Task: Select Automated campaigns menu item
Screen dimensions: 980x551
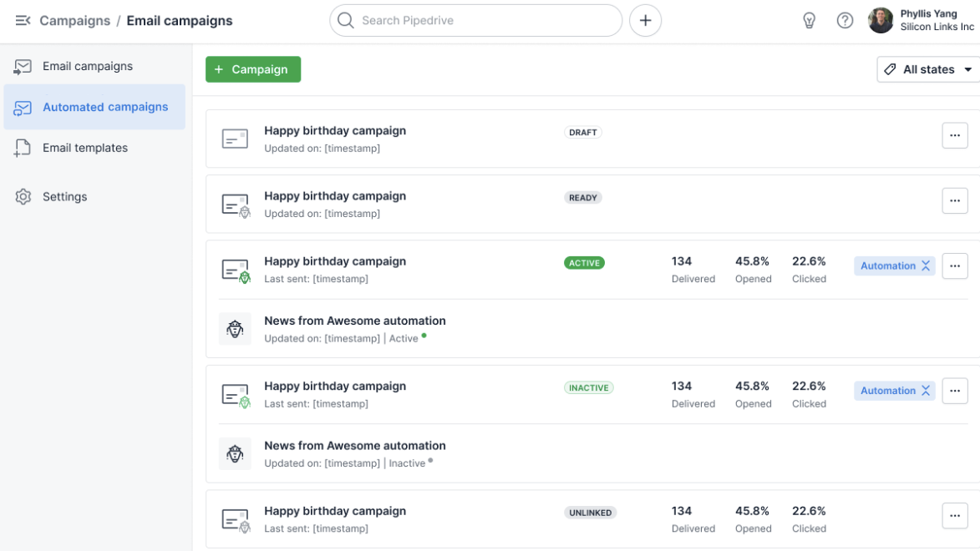Action: (x=94, y=107)
